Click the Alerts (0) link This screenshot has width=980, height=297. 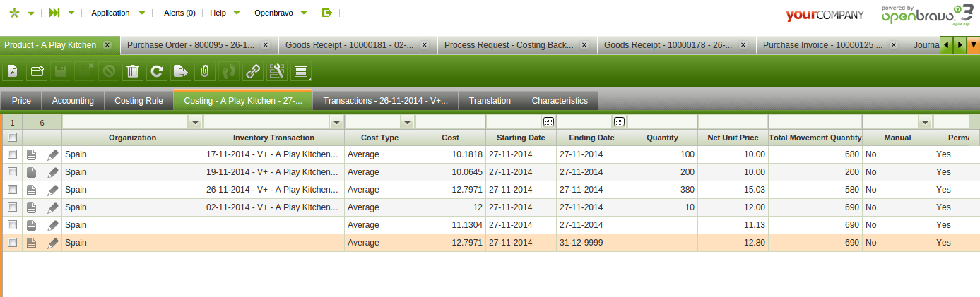(x=179, y=13)
